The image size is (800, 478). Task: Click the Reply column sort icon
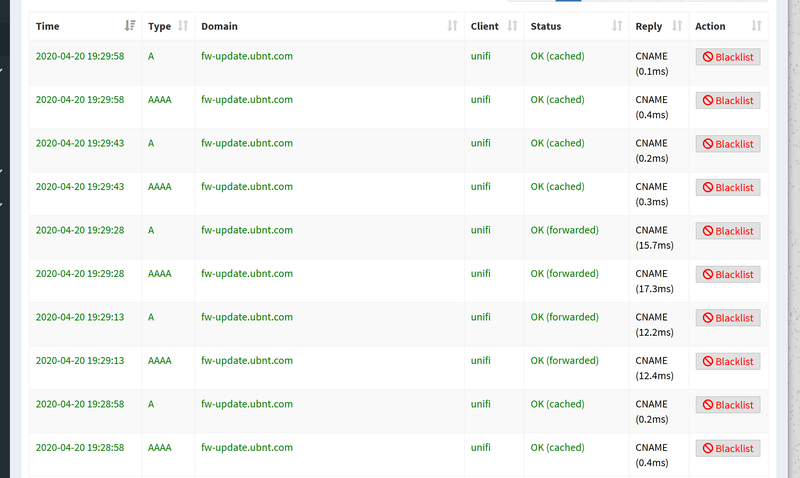(x=677, y=26)
